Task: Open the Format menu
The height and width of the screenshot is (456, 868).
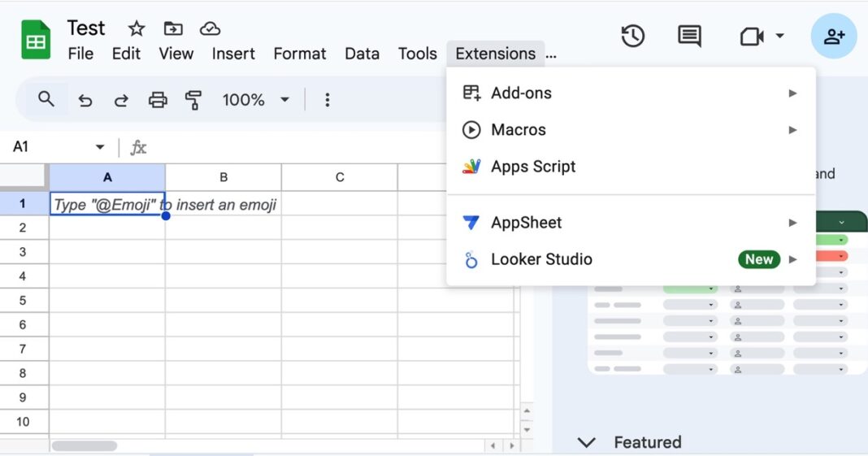Action: coord(299,54)
